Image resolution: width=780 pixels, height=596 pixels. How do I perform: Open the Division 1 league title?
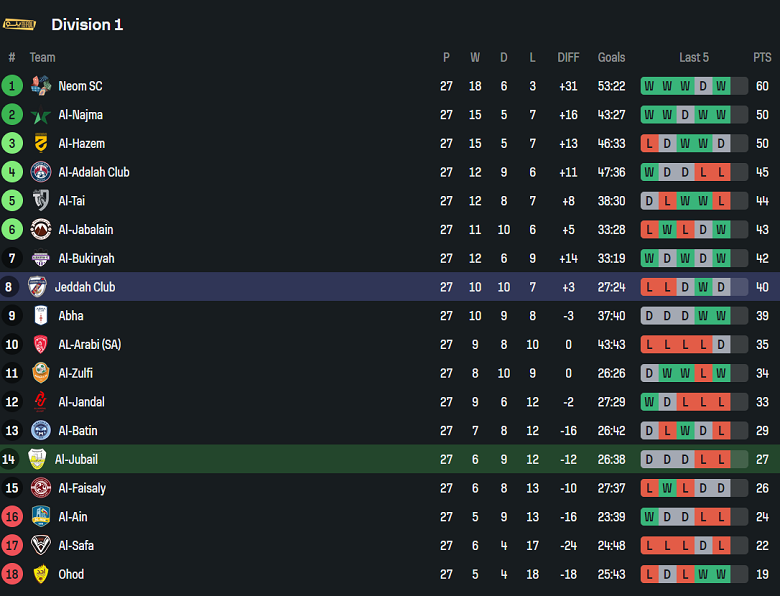click(87, 24)
